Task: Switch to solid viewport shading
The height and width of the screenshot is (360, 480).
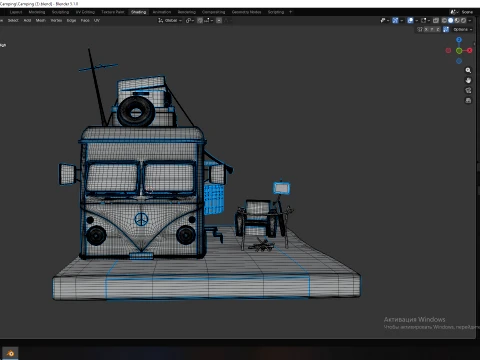Action: coord(451,20)
